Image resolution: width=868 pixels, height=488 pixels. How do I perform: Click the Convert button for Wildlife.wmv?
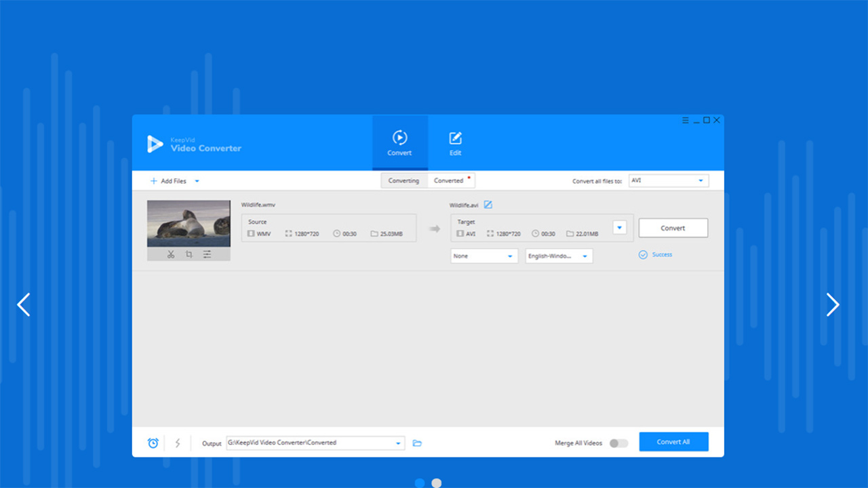(673, 228)
